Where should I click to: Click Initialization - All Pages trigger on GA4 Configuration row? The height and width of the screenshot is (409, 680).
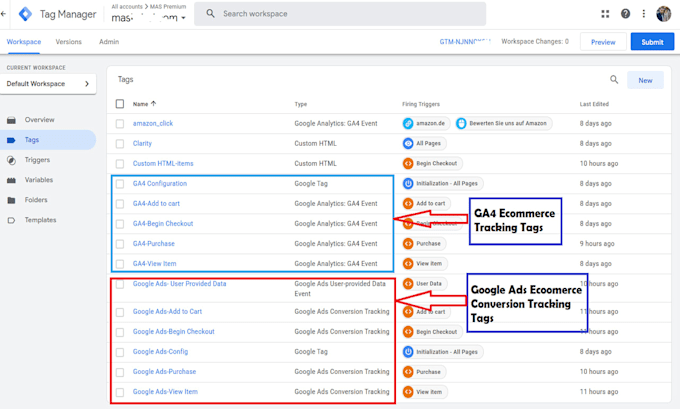441,183
